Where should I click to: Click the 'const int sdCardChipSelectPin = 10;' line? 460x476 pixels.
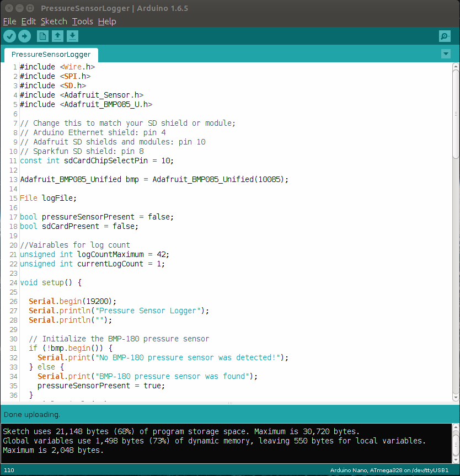click(97, 161)
